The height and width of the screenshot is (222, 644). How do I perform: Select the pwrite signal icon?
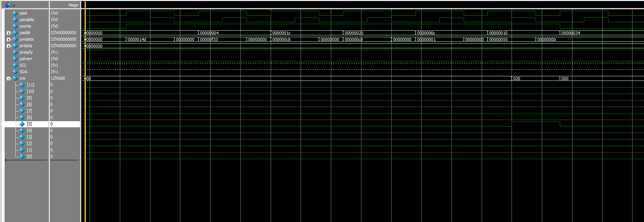click(x=15, y=26)
